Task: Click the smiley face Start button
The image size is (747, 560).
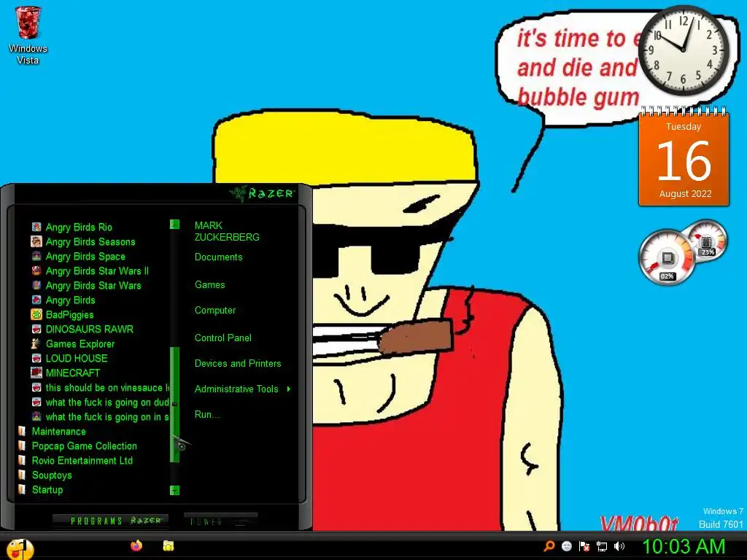Action: [x=20, y=548]
